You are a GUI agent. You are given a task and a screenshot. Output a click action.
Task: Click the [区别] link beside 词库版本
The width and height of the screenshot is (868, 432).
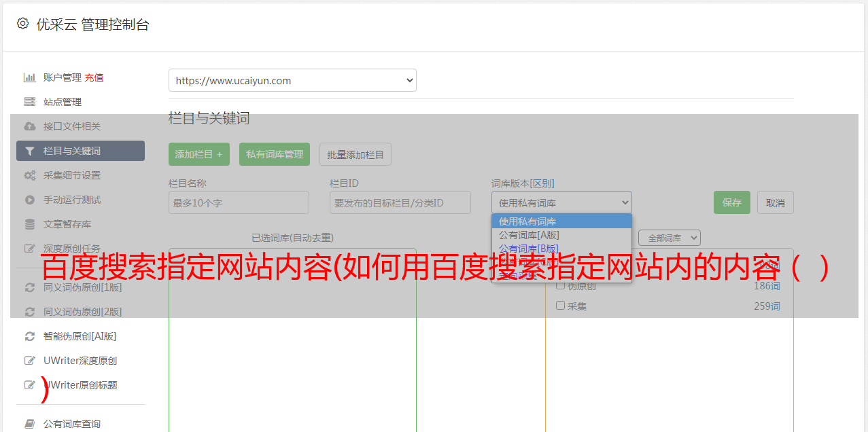[542, 183]
